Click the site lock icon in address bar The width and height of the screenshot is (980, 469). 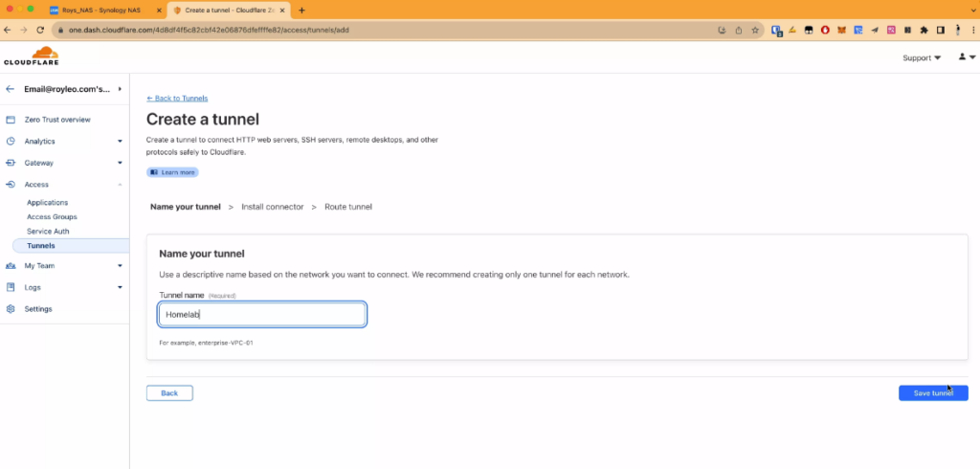pyautogui.click(x=60, y=30)
